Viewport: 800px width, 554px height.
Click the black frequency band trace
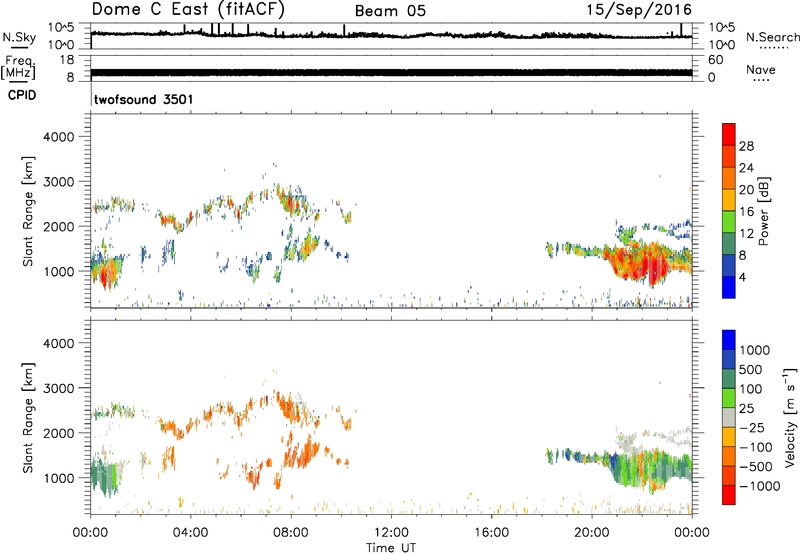tap(391, 73)
